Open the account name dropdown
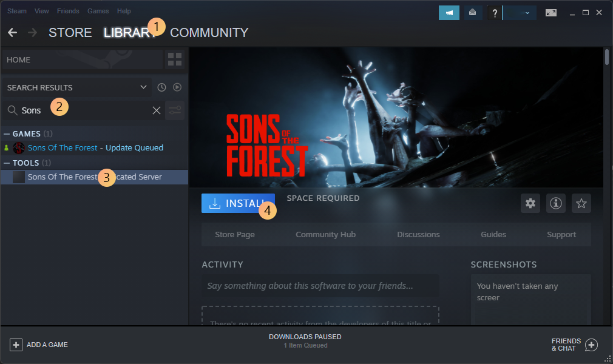Screen dimensions: 613x364 (519, 13)
